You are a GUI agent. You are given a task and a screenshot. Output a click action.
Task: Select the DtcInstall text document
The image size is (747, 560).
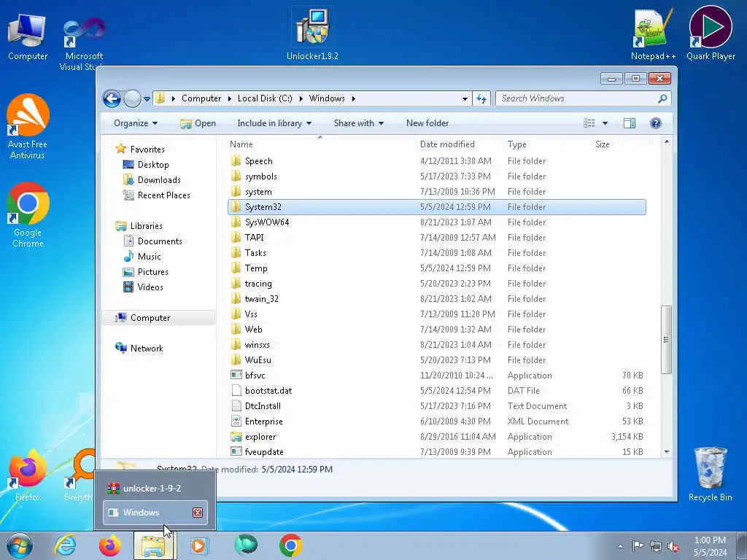pyautogui.click(x=263, y=406)
